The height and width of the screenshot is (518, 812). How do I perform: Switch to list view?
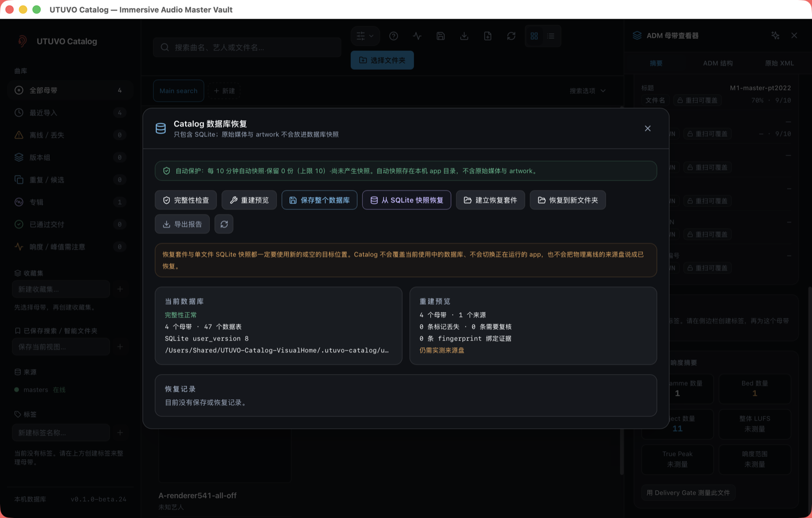(551, 36)
